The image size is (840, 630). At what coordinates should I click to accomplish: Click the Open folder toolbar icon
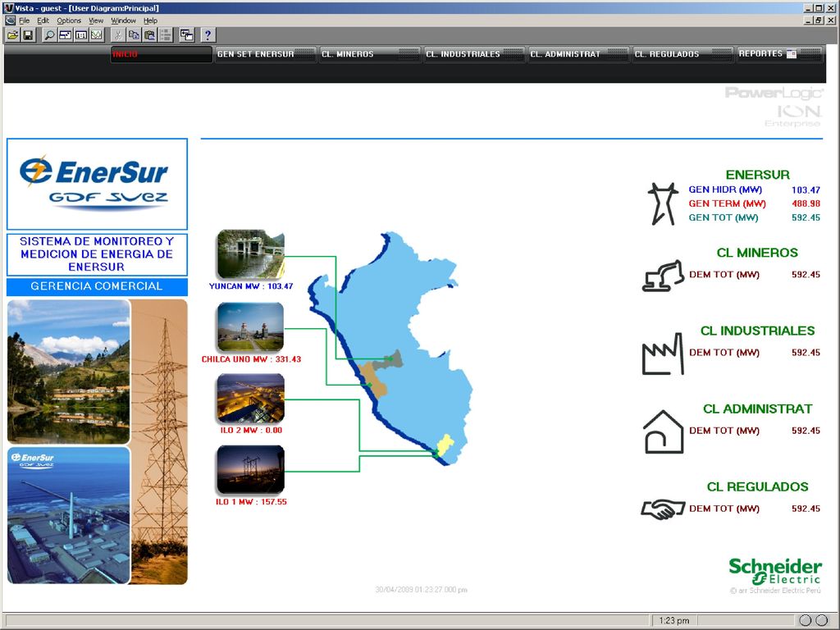(x=12, y=35)
